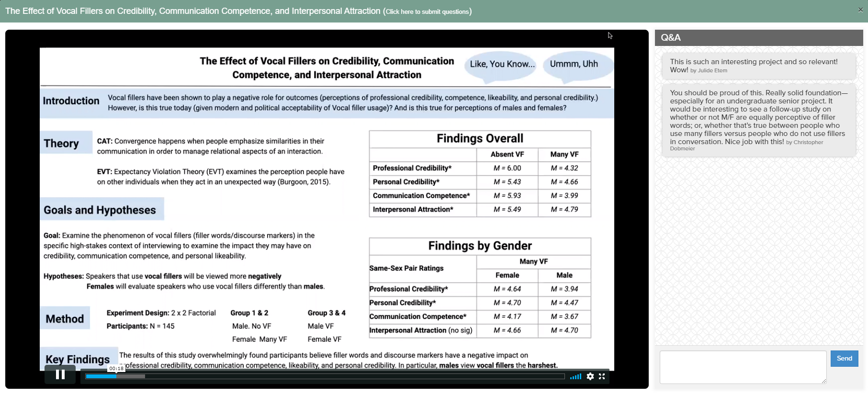The height and width of the screenshot is (395, 868).
Task: Click the Key Findings heading
Action: 78,360
